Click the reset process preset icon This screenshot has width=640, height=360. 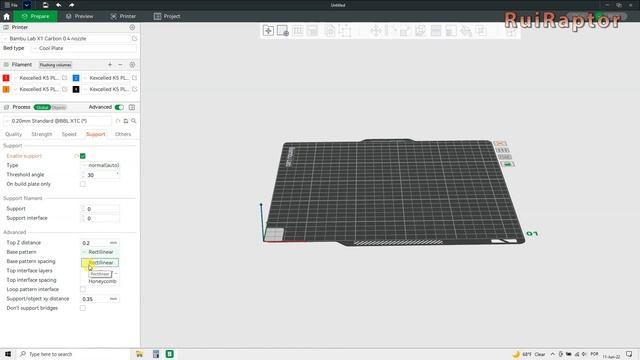[x=118, y=121]
